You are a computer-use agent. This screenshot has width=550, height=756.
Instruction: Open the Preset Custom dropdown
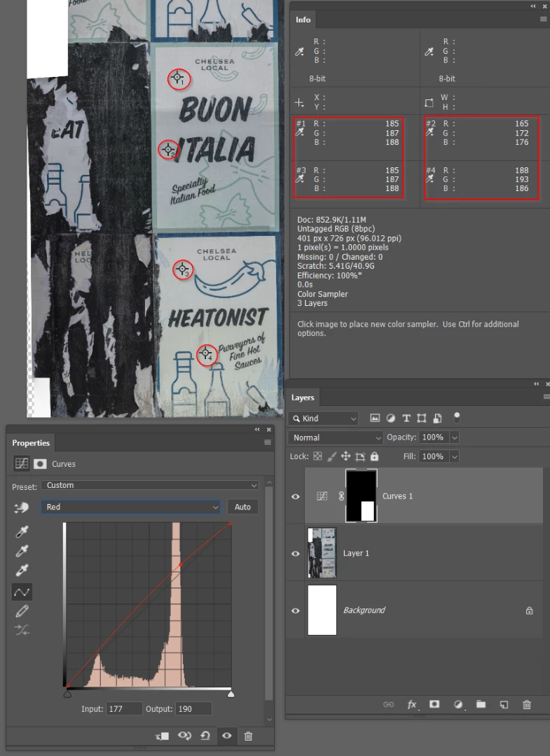(x=150, y=485)
